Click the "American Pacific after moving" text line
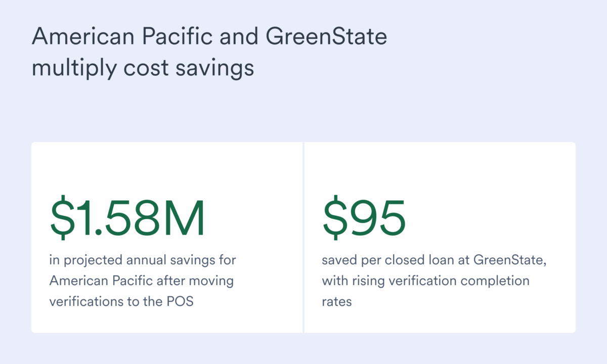The height and width of the screenshot is (364, 607). coord(141,281)
